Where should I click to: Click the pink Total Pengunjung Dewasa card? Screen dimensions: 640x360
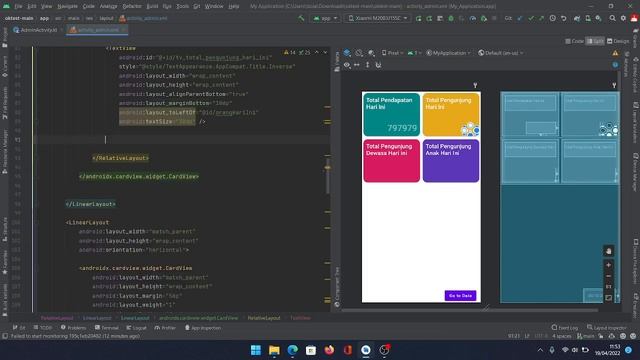(391, 161)
